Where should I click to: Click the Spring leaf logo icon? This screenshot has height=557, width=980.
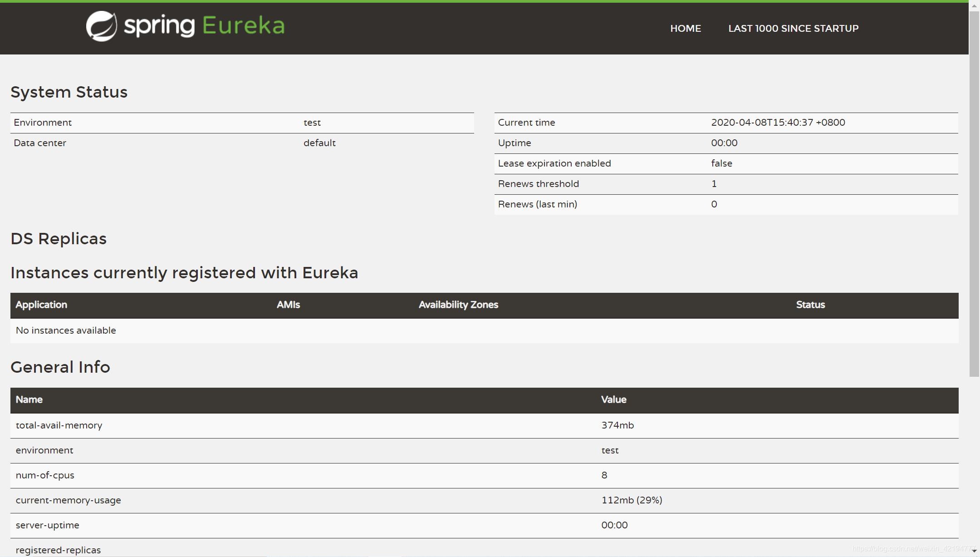101,26
